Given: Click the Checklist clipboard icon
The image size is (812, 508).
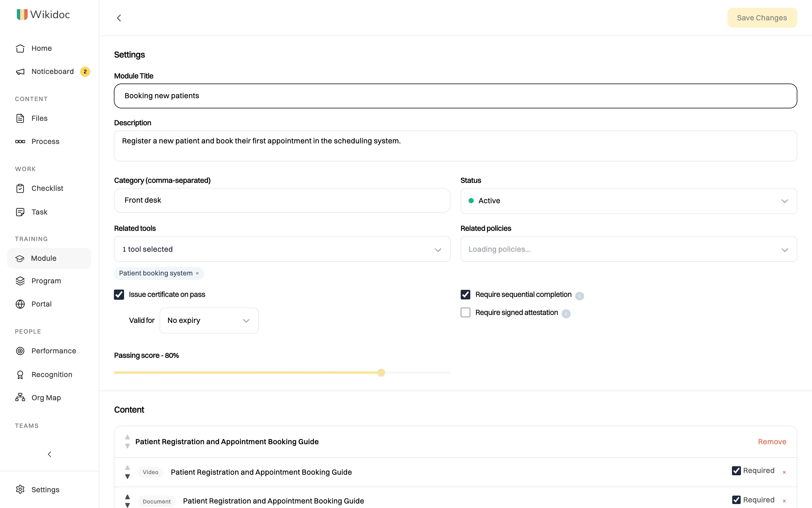Looking at the screenshot, I should (x=20, y=189).
